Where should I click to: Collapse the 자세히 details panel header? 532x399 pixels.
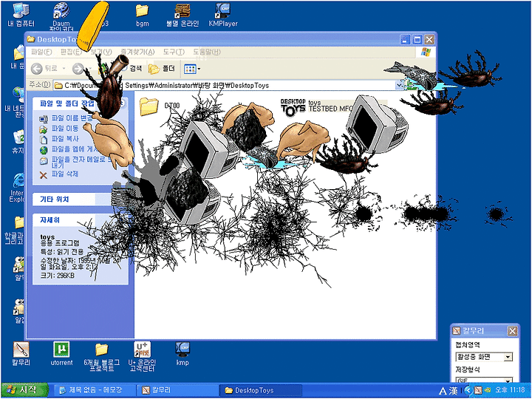point(80,220)
